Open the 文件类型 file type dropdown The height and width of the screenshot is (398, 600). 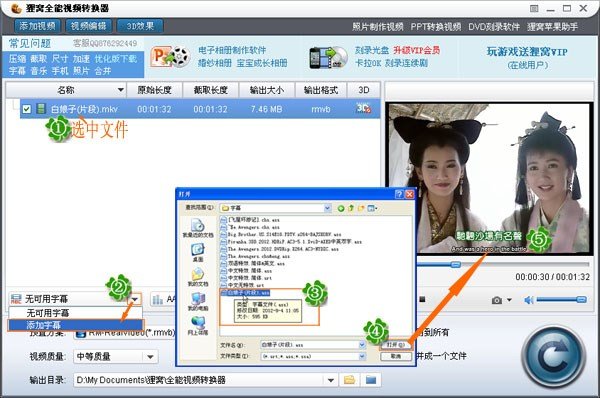362,356
